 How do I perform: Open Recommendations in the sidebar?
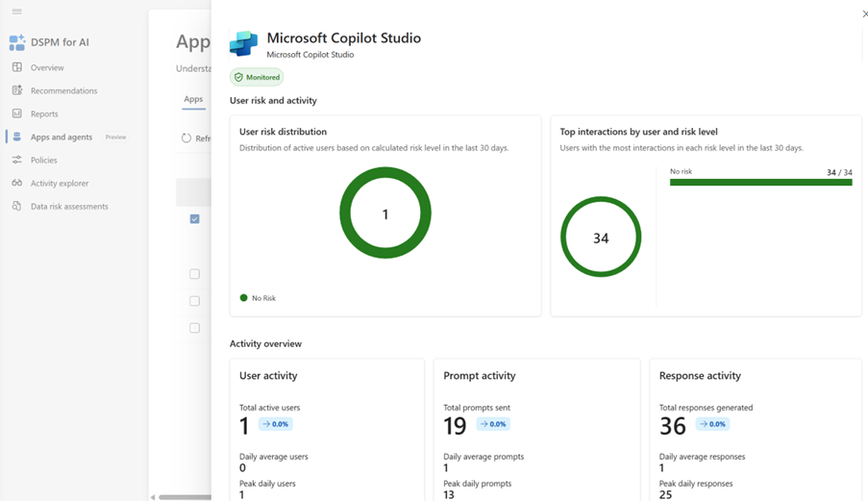(x=63, y=90)
